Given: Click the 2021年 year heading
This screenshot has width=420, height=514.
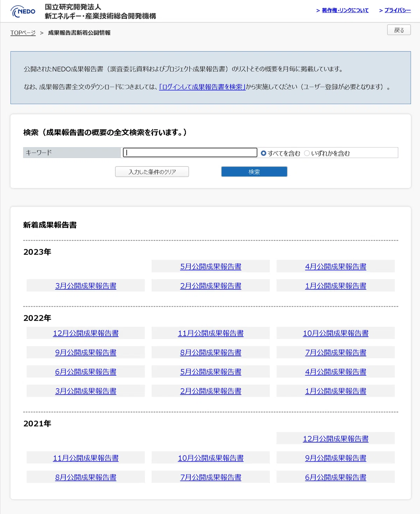Looking at the screenshot, I should (x=37, y=423).
